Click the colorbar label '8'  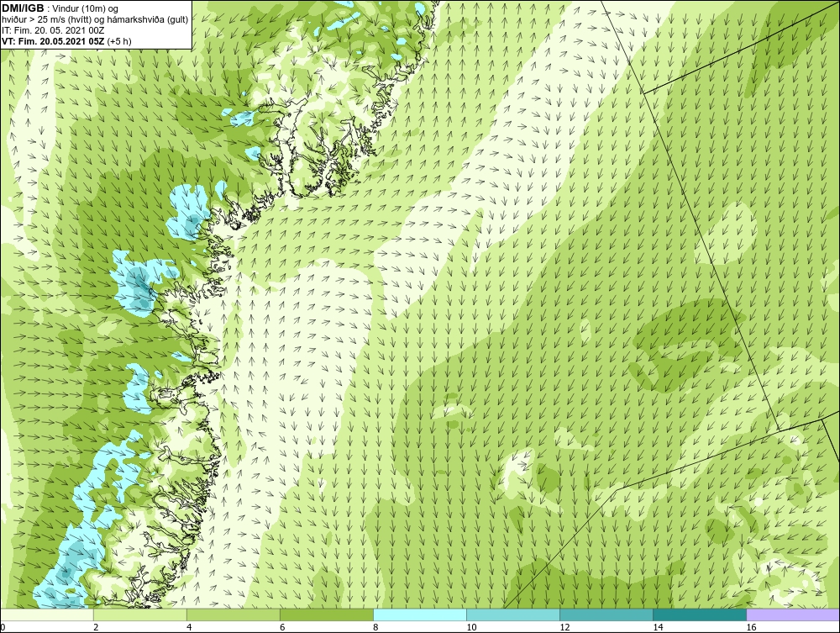coord(375,627)
